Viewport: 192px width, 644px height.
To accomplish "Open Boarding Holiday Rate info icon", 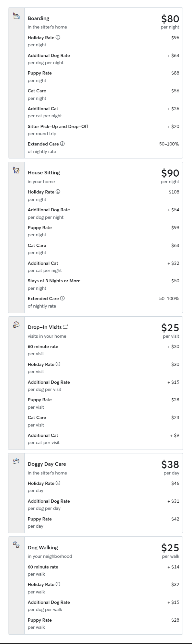I will pyautogui.click(x=58, y=37).
